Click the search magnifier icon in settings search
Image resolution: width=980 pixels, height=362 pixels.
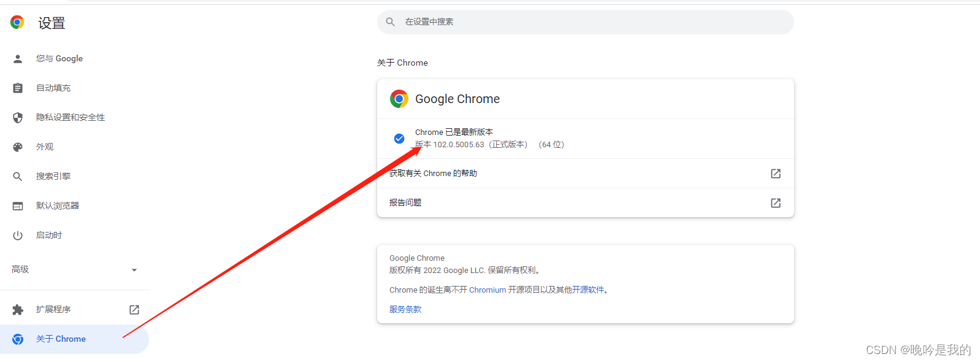391,22
